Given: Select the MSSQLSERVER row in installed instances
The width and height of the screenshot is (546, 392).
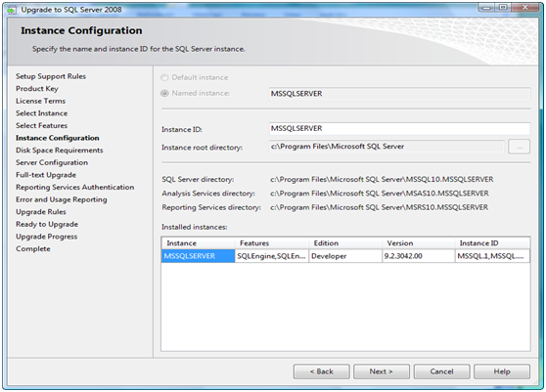Looking at the screenshot, I should point(198,256).
